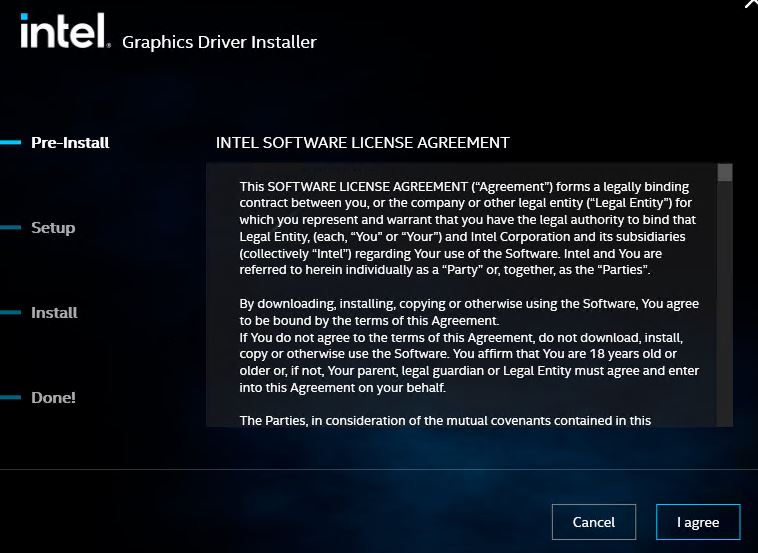The image size is (758, 553).
Task: Click the INTEL SOFTWARE LICENSE AGREEMENT heading
Action: click(x=363, y=143)
